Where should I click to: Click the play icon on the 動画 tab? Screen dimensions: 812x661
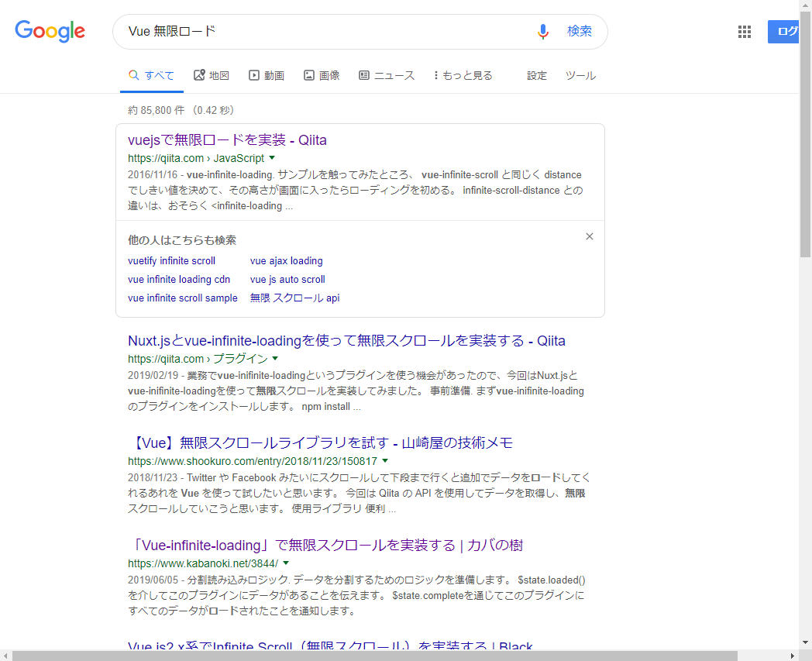click(x=253, y=74)
